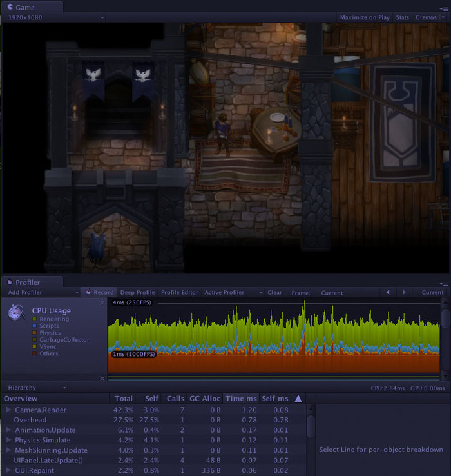The height and width of the screenshot is (476, 451).
Task: Open the Active Profiler dropdown
Action: click(x=233, y=292)
